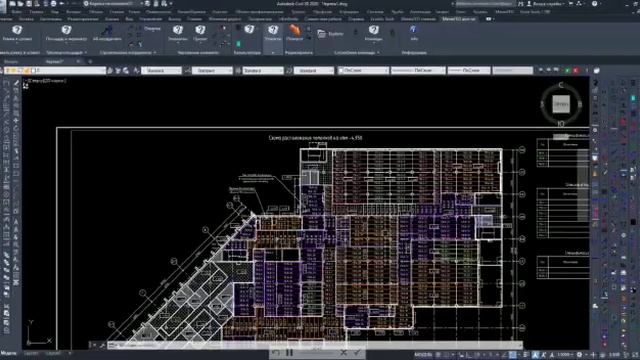Pause the recording with pause button

(x=289, y=352)
